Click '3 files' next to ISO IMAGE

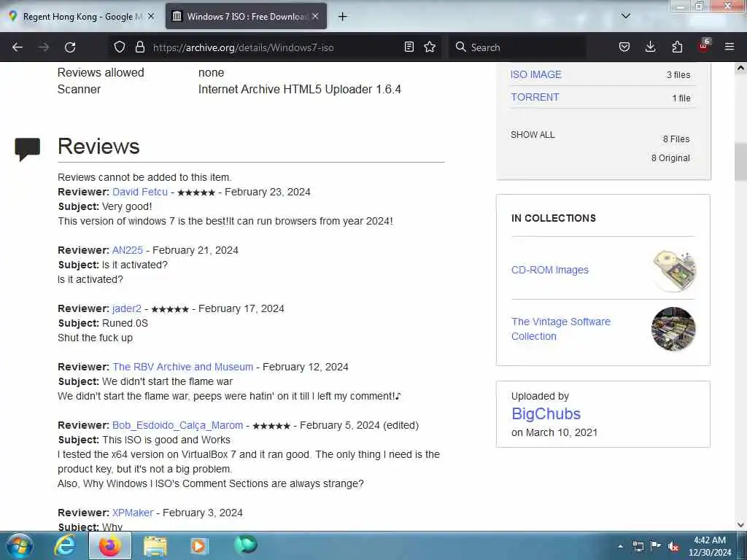pyautogui.click(x=678, y=75)
